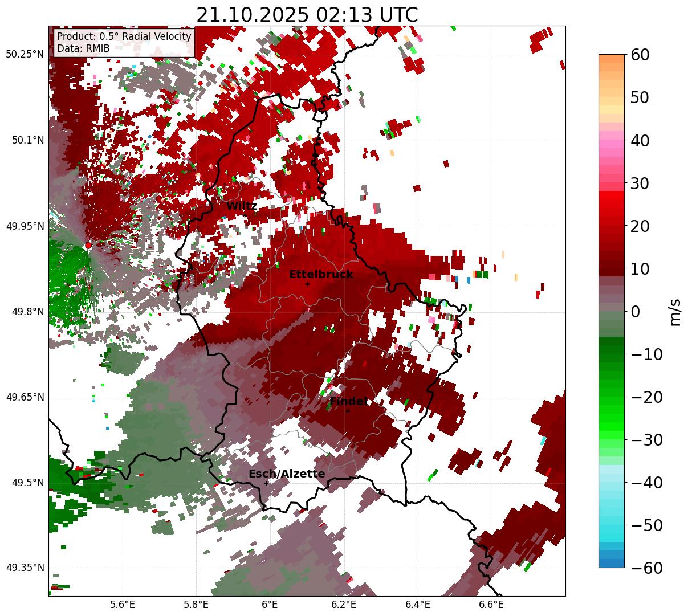Pick the bright green band near −25 m/s
688x616 pixels.
point(612,418)
